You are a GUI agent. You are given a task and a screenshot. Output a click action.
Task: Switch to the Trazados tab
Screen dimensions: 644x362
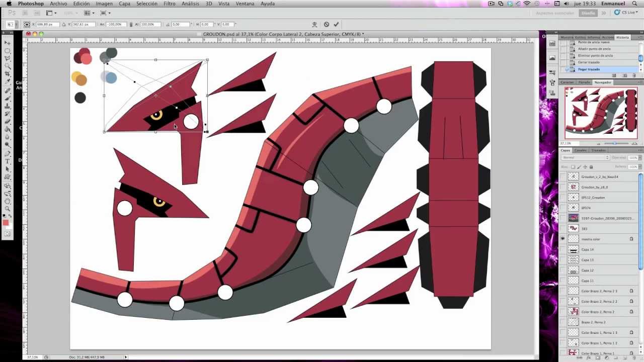pyautogui.click(x=598, y=150)
